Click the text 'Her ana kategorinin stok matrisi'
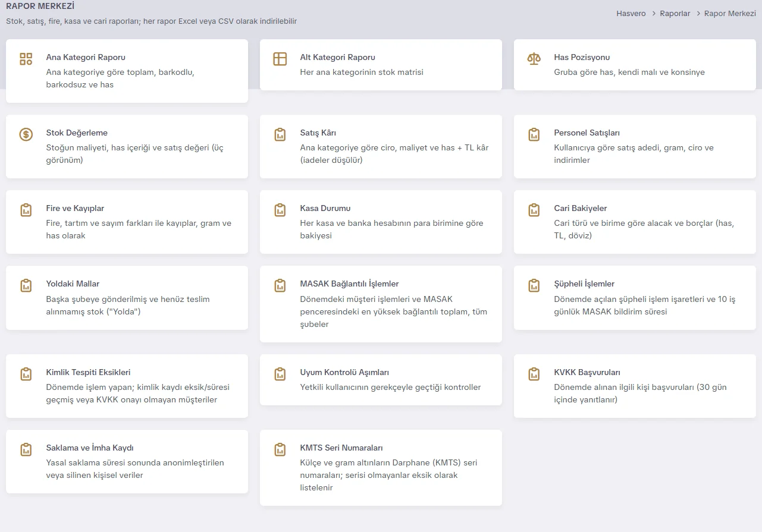Screen dimensions: 762x532 tap(362, 73)
